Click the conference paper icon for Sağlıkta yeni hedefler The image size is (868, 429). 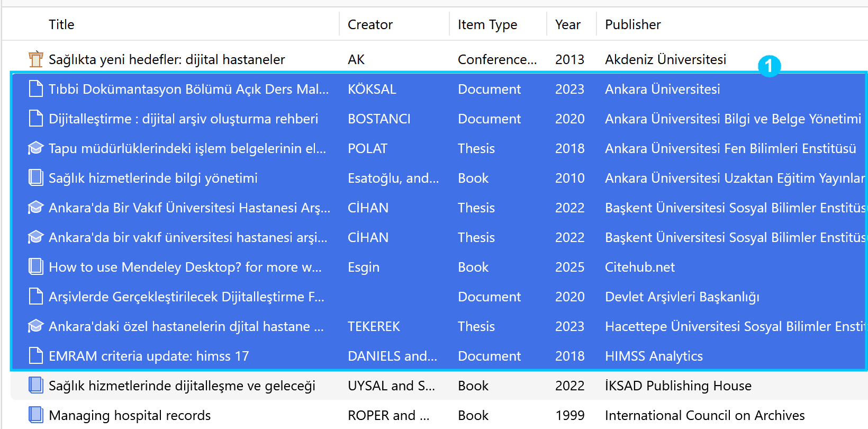click(x=35, y=59)
